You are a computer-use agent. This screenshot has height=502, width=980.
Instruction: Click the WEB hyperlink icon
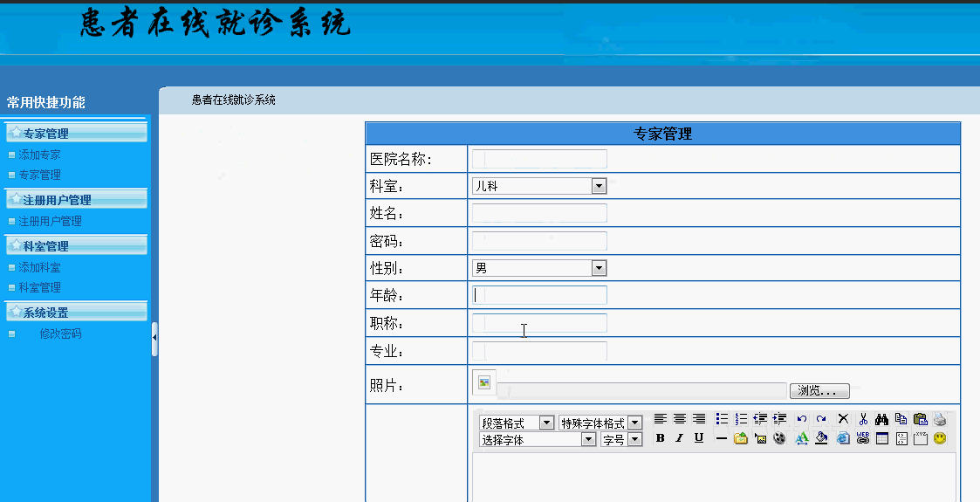863,438
